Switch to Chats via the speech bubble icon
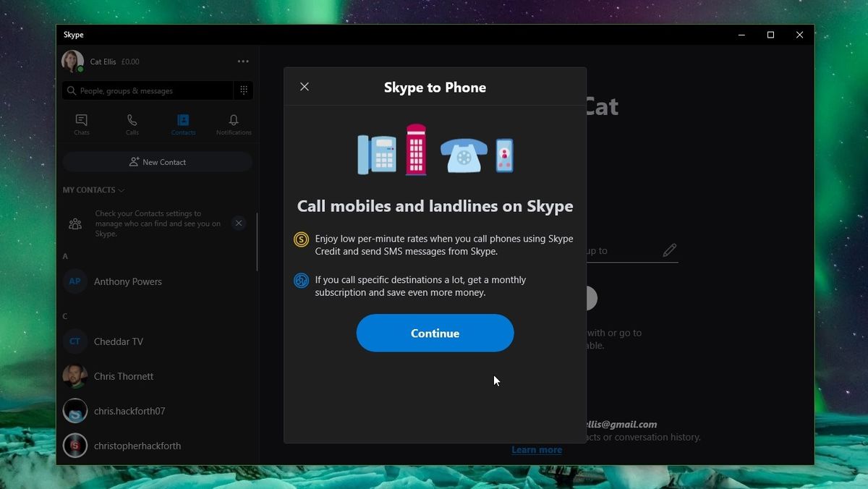 click(81, 123)
